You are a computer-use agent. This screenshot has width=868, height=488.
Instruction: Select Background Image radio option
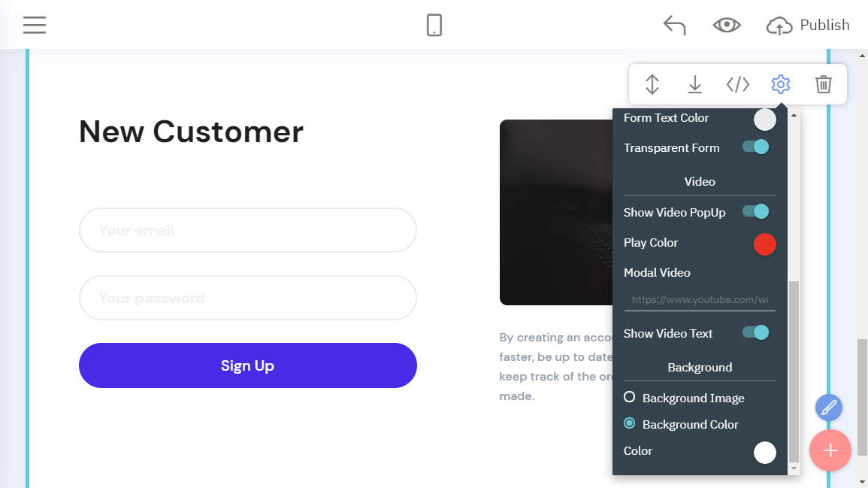[630, 397]
